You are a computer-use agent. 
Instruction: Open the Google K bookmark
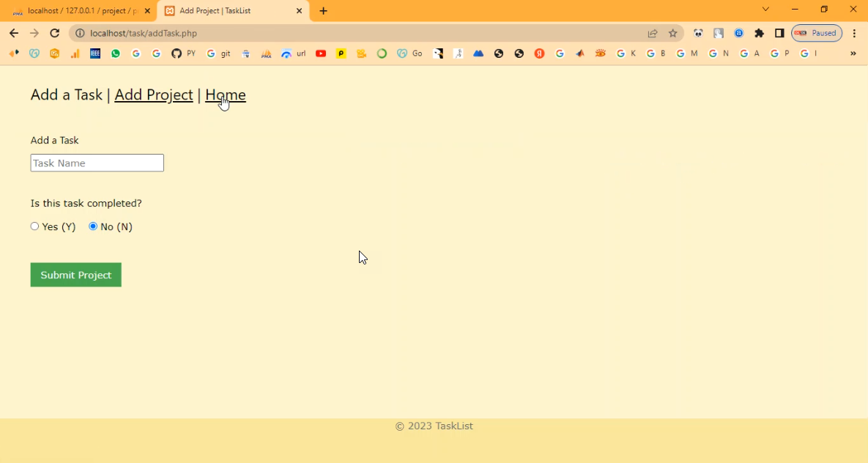tap(626, 53)
